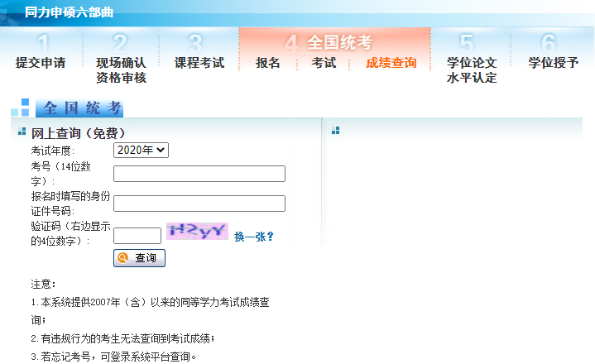Click the 验证码 captcha input box
Viewport: 595px width, 364px height.
137,236
